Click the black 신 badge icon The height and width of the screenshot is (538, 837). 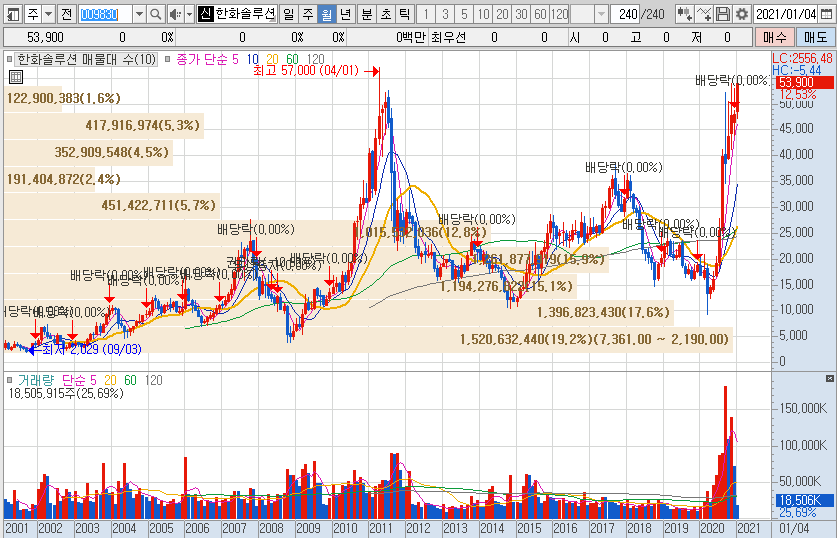pyautogui.click(x=206, y=14)
